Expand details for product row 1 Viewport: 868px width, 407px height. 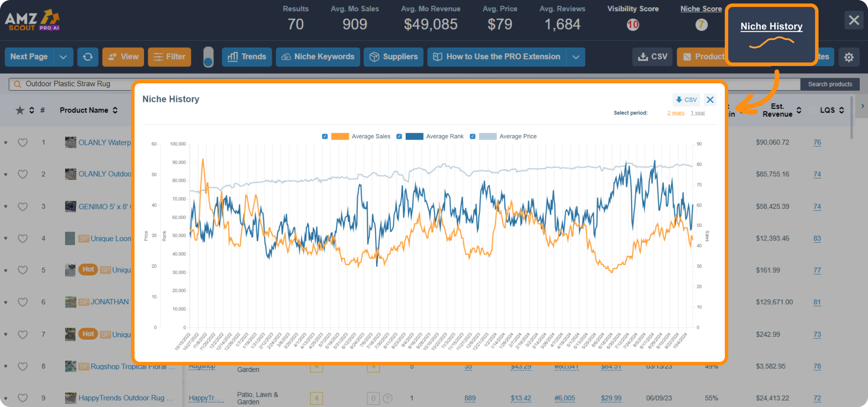(5, 142)
